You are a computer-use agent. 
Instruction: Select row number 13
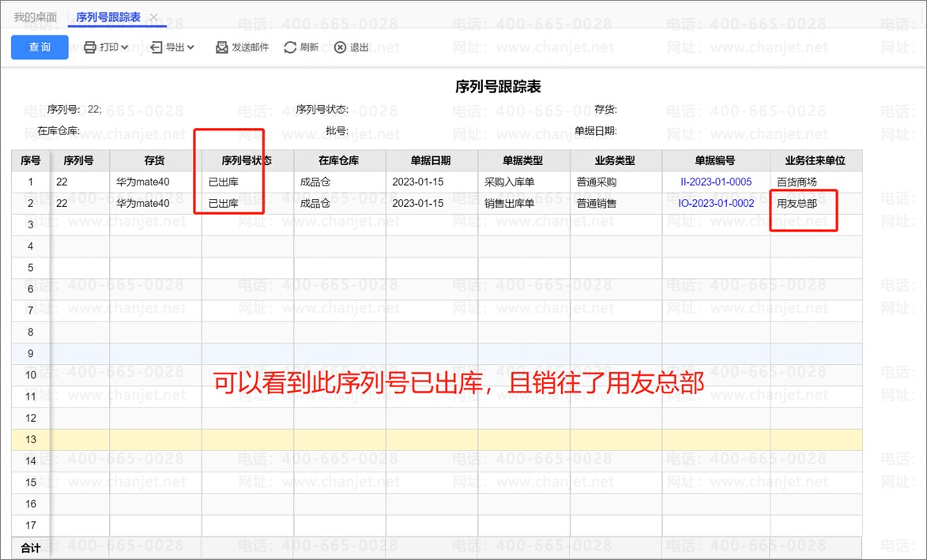click(31, 439)
